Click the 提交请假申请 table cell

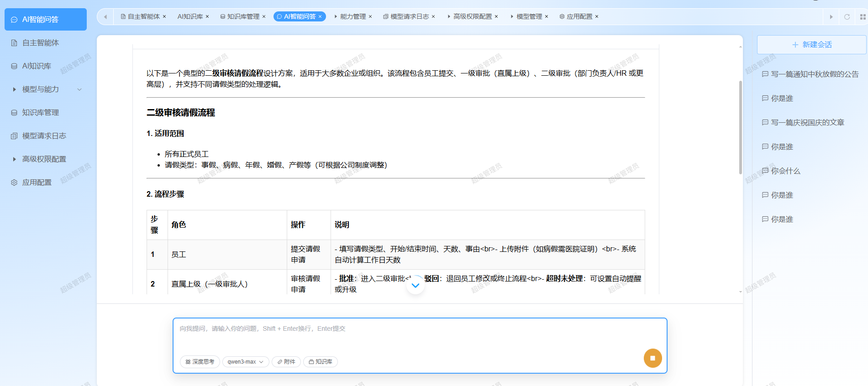point(309,255)
